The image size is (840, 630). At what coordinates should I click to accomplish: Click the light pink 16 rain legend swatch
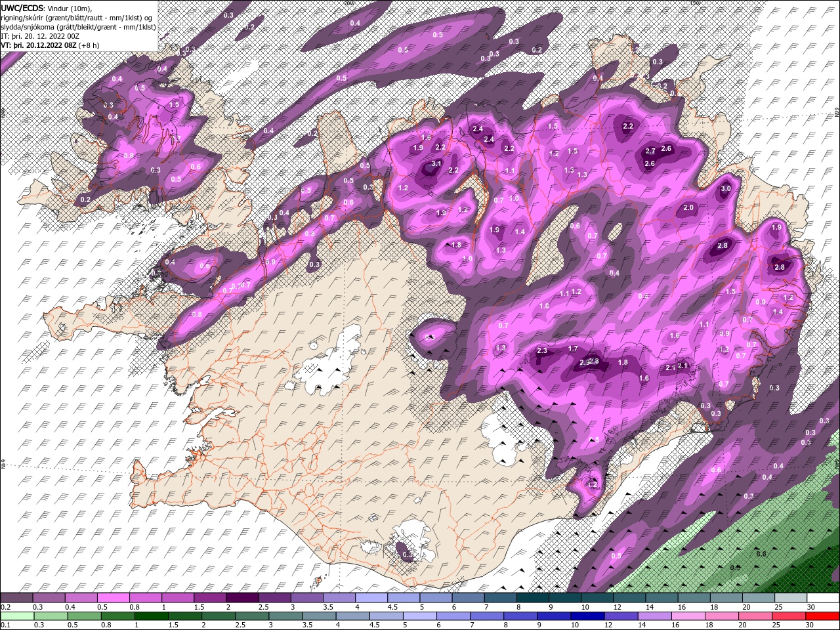tap(688, 616)
